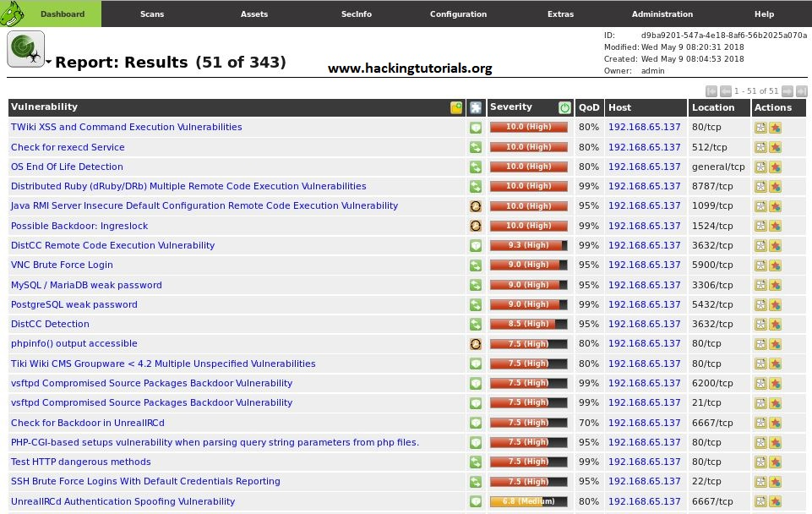The width and height of the screenshot is (812, 514).
Task: Open host 192.168.65.137 in the 512/tcp row
Action: (644, 147)
